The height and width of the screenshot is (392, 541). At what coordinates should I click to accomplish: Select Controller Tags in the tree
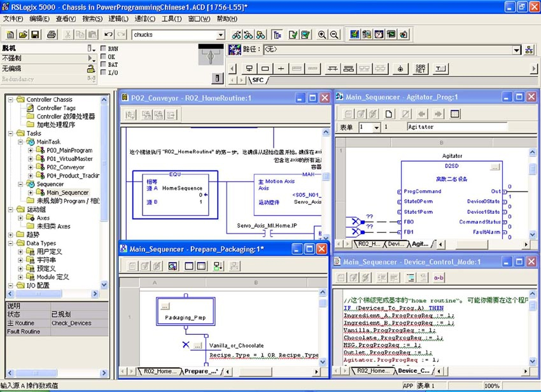(56, 108)
